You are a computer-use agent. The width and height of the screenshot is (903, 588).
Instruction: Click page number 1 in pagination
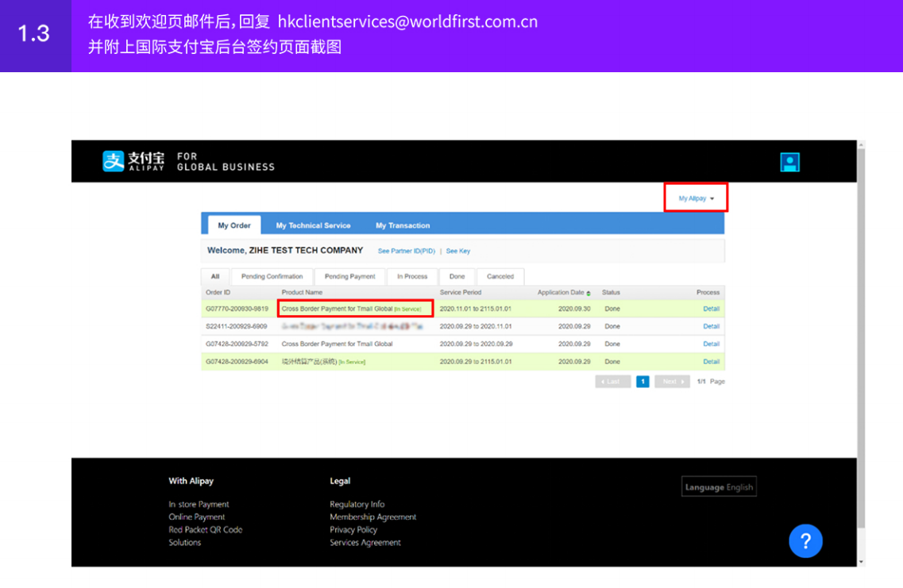coord(643,381)
